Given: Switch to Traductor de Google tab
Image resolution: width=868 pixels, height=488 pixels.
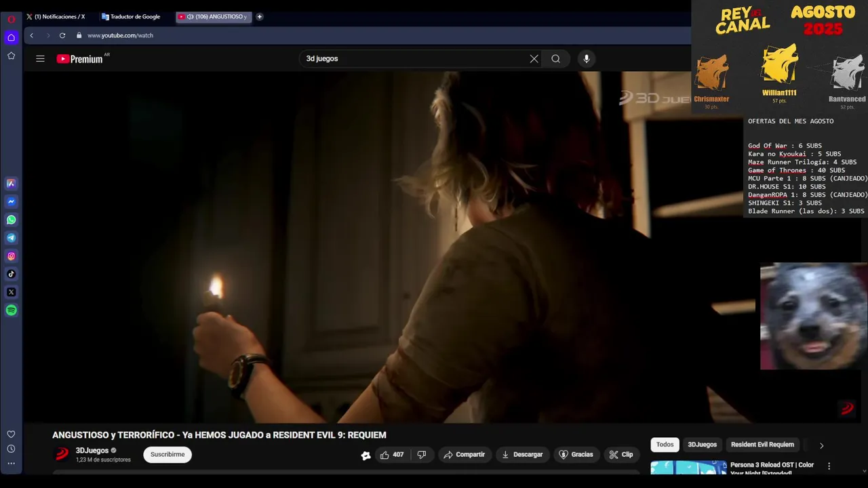Looking at the screenshot, I should (134, 16).
